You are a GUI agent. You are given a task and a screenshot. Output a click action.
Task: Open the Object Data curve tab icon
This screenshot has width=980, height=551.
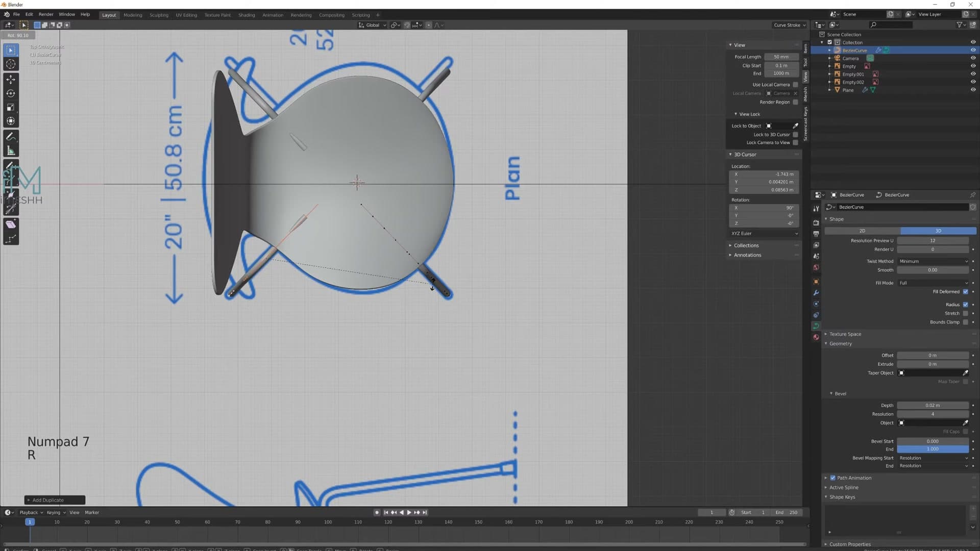[x=816, y=326]
